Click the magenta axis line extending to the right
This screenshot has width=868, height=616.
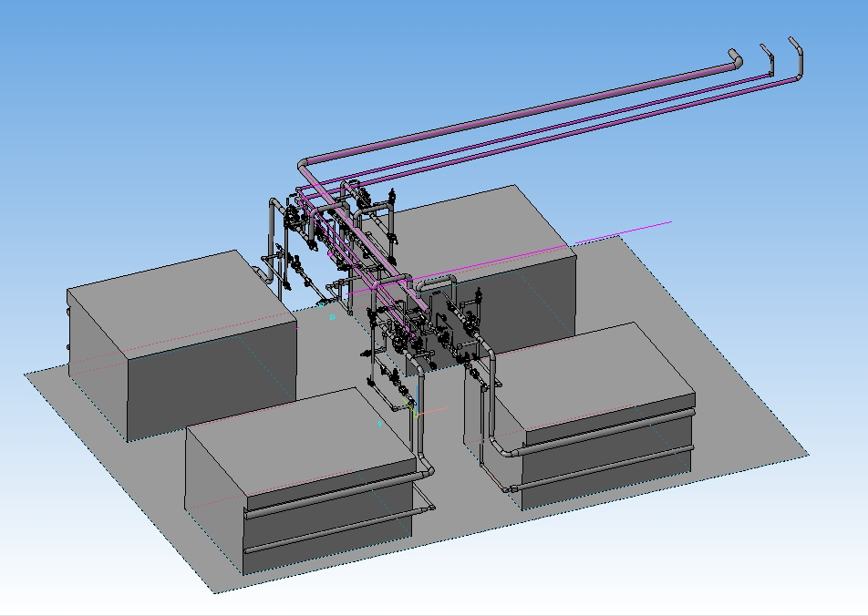point(623,232)
